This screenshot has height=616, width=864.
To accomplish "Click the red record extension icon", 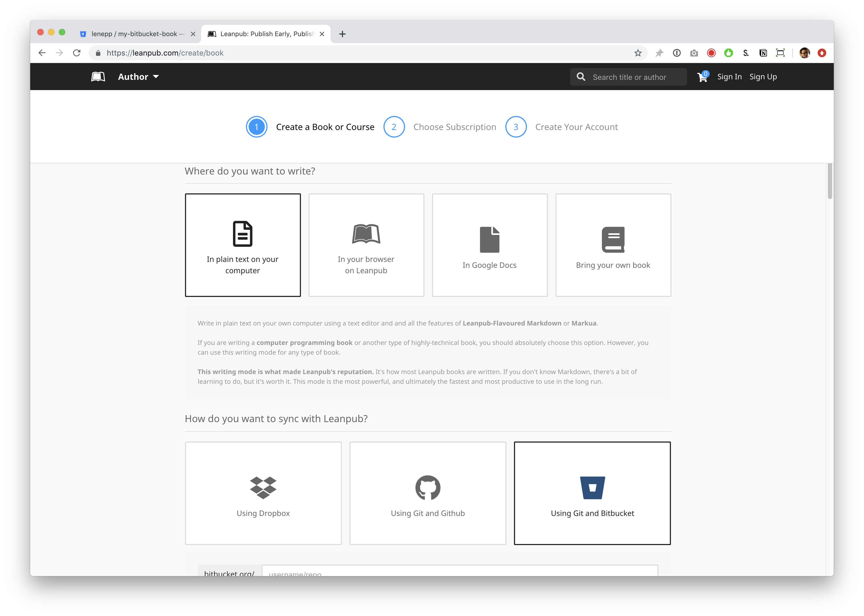I will 711,53.
